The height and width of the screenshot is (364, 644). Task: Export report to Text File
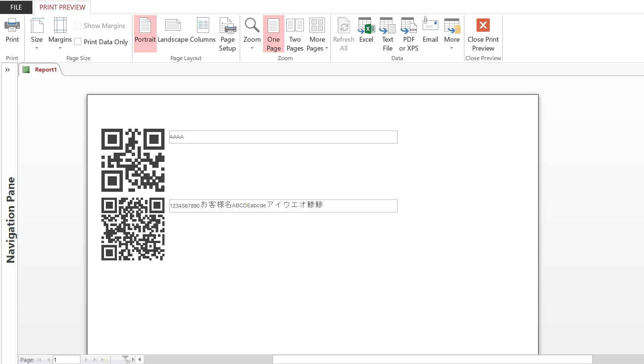pyautogui.click(x=388, y=34)
